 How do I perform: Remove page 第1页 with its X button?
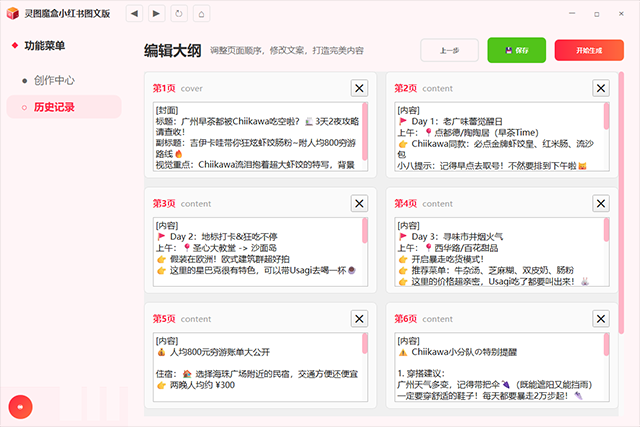(x=359, y=88)
